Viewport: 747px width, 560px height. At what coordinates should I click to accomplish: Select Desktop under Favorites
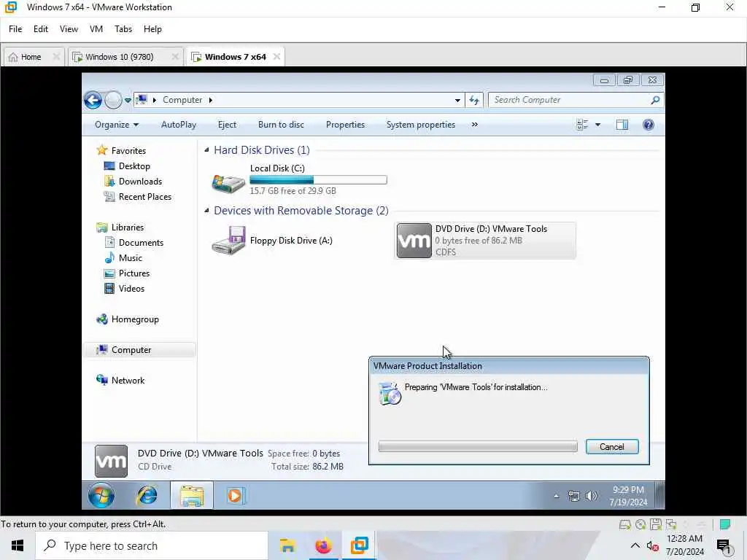pos(134,166)
